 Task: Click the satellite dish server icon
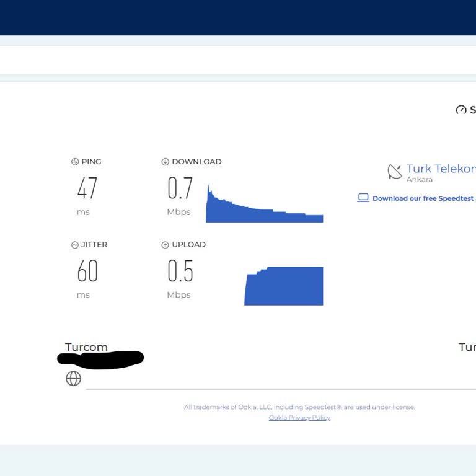click(x=395, y=172)
